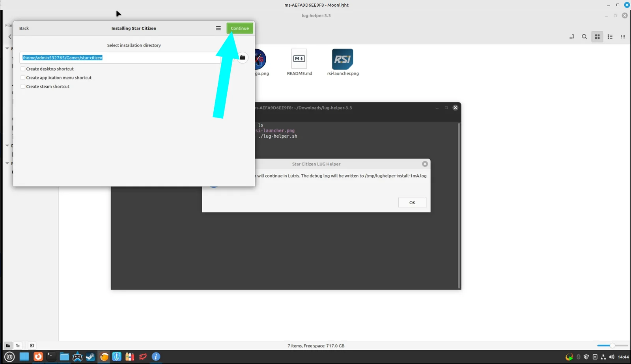Viewport: 631px width, 364px height.
Task: Browse for installation folder with folder icon
Action: 243,58
